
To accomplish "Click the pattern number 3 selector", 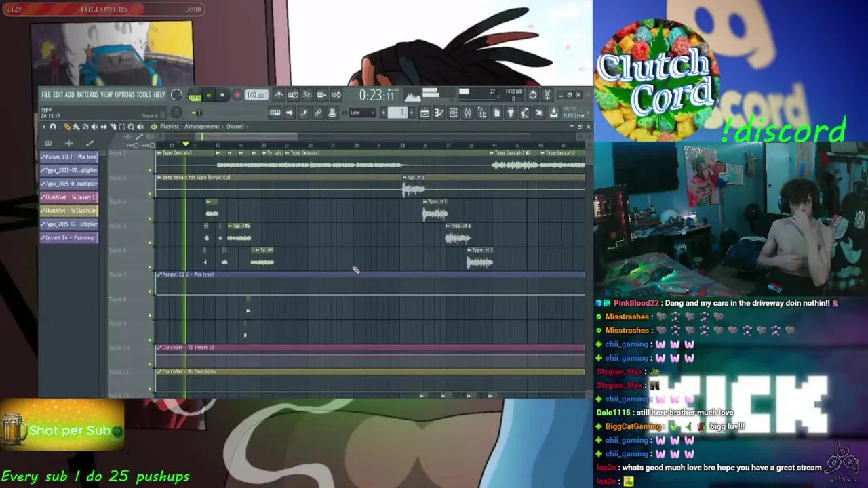I will [x=397, y=113].
